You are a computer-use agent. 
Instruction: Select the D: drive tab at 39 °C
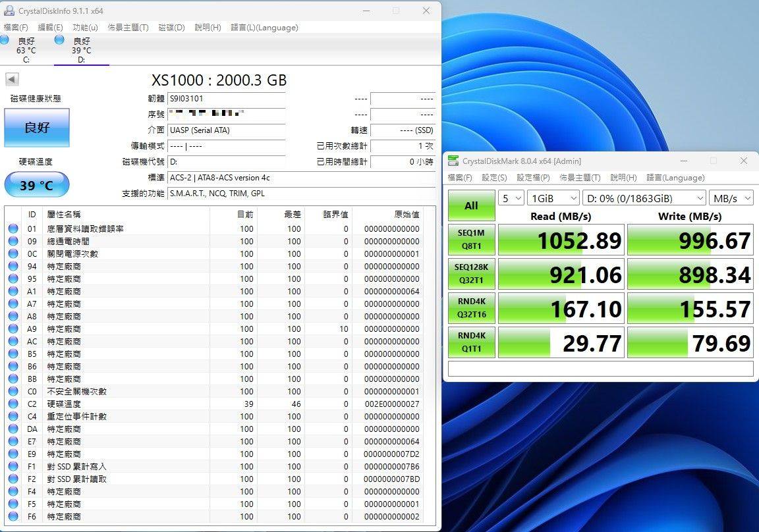click(x=81, y=50)
